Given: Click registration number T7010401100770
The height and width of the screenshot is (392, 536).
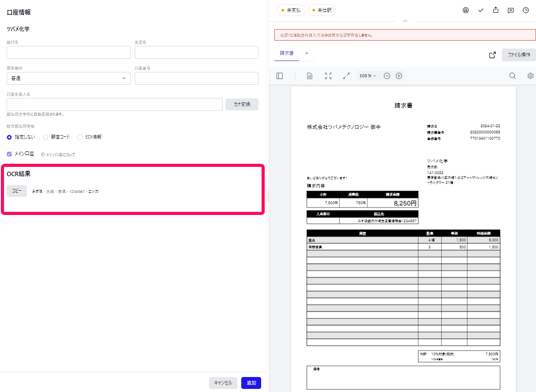Looking at the screenshot, I should click(485, 139).
